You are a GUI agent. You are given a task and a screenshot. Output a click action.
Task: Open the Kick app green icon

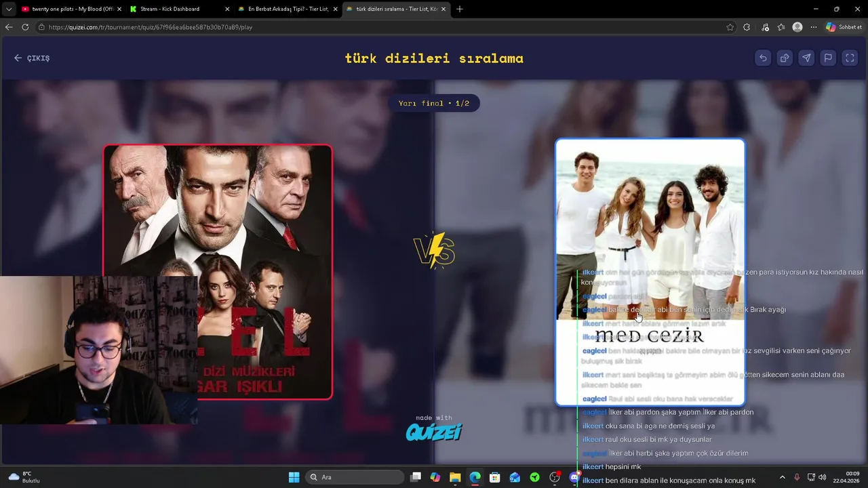coord(535,477)
